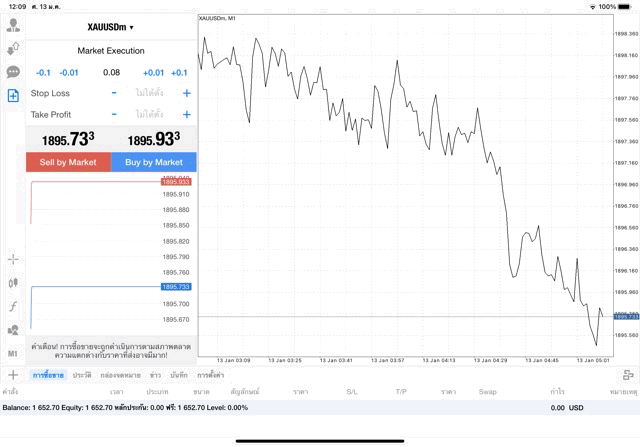Change chart type via candlestick icon
The width and height of the screenshot is (640, 447).
pos(13,283)
